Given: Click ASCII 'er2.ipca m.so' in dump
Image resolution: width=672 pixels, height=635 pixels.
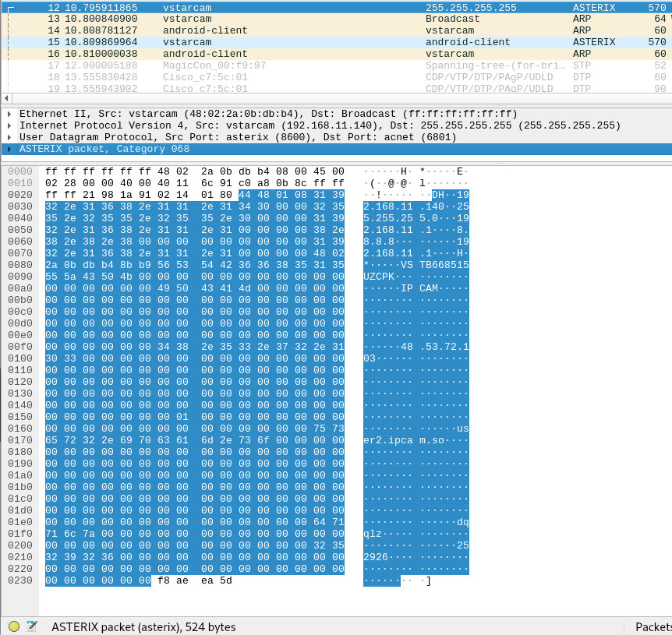Looking at the screenshot, I should click(x=404, y=440).
